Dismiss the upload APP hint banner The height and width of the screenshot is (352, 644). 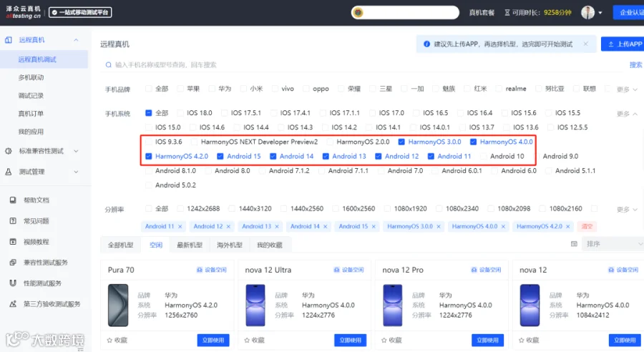pyautogui.click(x=585, y=44)
